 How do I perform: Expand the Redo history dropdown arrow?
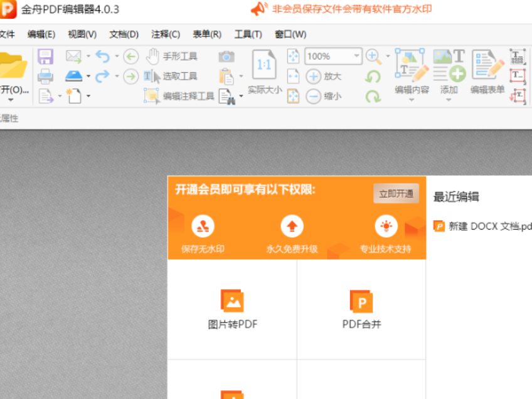[x=117, y=77]
